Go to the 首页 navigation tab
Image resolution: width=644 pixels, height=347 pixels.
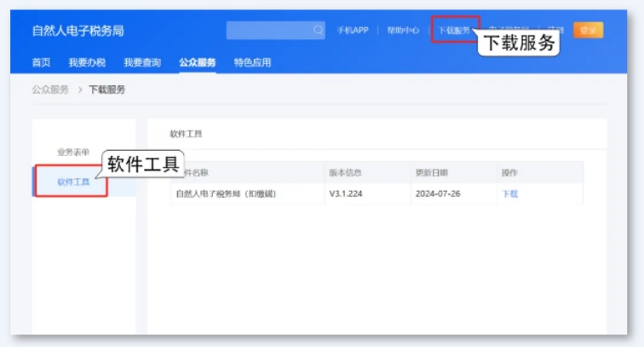coord(41,62)
